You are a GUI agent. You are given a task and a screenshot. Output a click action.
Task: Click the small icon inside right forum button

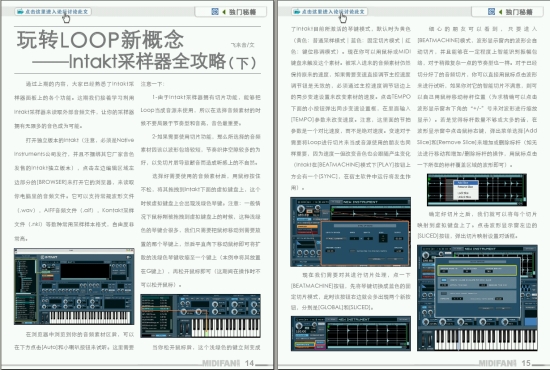297,12
